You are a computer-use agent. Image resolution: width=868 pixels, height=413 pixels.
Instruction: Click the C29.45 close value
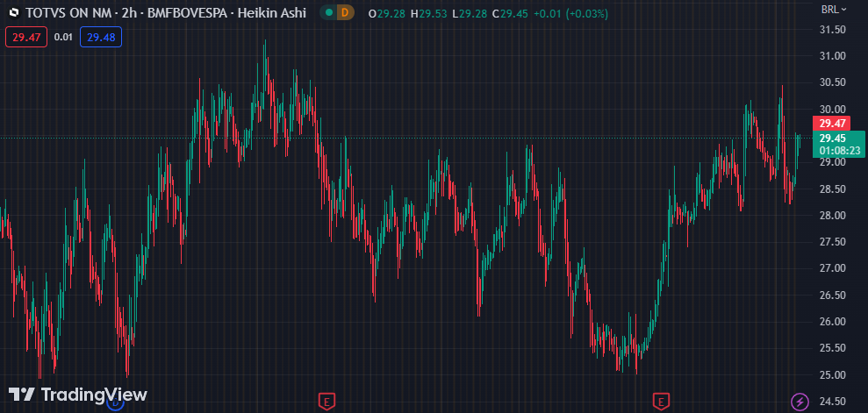pos(510,13)
